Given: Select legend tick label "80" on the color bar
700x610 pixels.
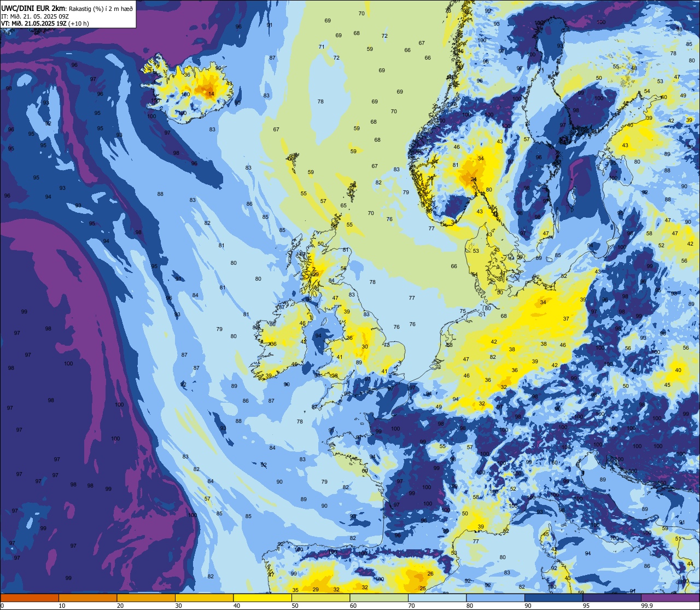Looking at the screenshot, I should [470, 606].
